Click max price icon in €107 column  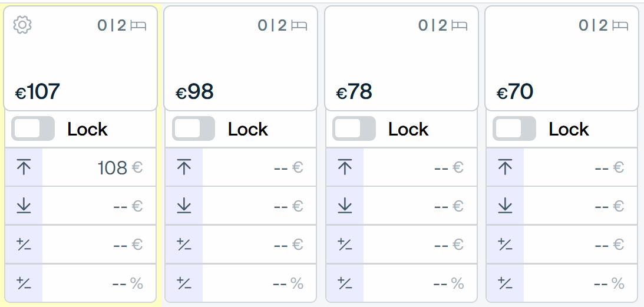point(24,167)
